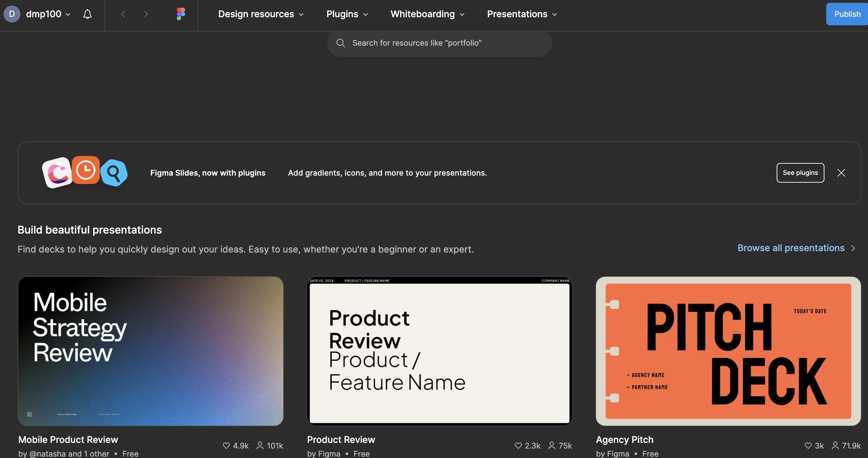
Task: Expand the Plugins dropdown menu
Action: point(347,14)
